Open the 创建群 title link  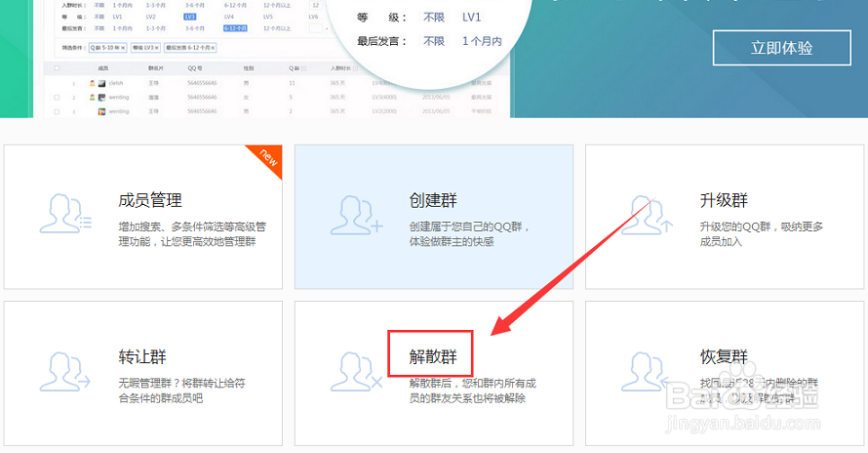(433, 200)
